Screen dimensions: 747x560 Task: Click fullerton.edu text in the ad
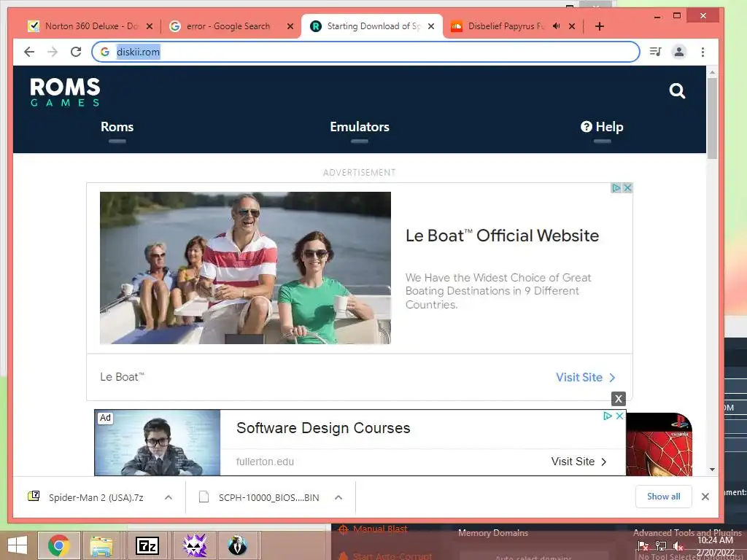point(265,462)
